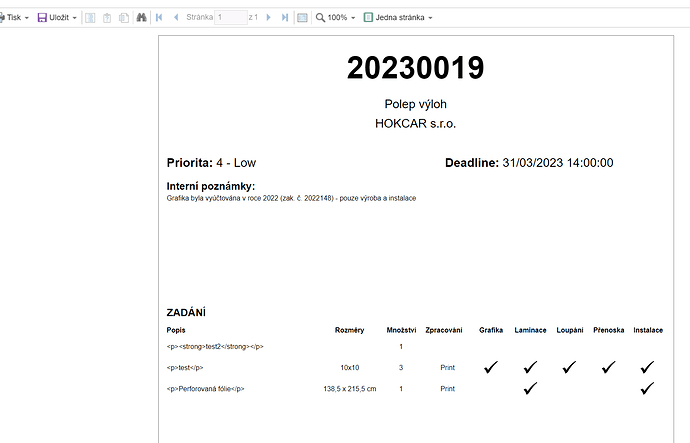Click the ZADÁNÍ section heading

[x=186, y=312]
